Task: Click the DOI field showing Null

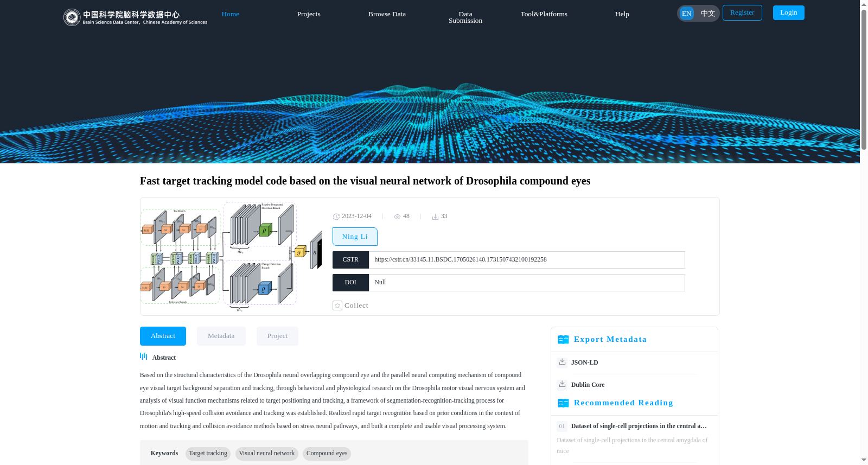Action: click(527, 283)
